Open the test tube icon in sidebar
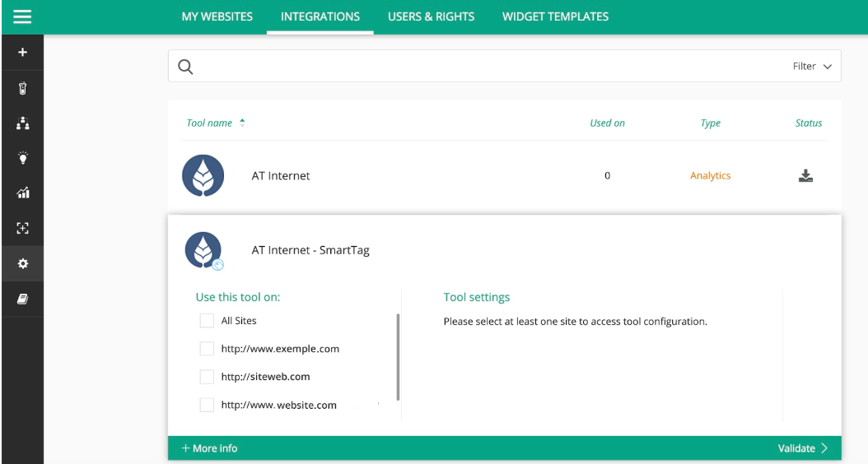This screenshot has width=868, height=464. pyautogui.click(x=22, y=88)
